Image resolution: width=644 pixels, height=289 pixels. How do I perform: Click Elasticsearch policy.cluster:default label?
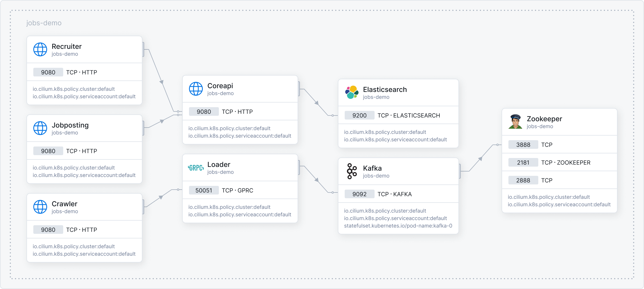click(x=385, y=132)
